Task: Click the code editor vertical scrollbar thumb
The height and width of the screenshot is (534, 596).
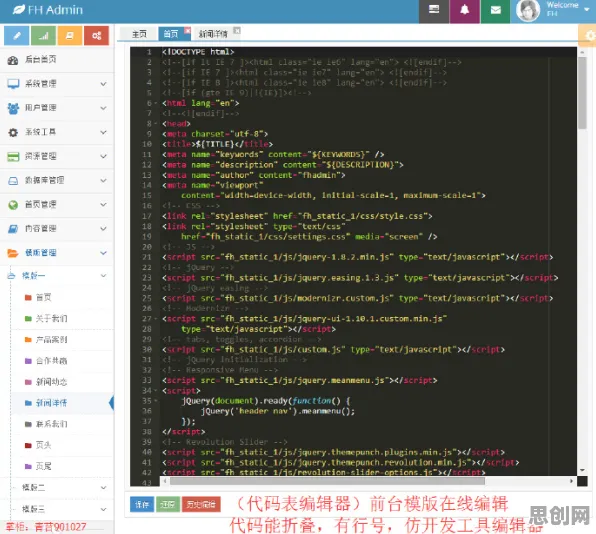Action: click(582, 93)
